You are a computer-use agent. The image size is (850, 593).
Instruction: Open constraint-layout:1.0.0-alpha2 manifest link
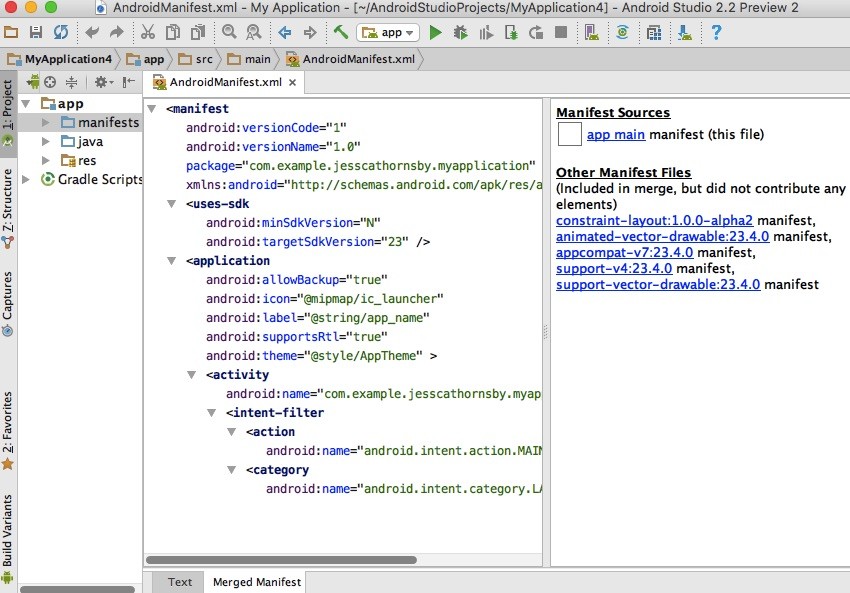(x=654, y=221)
